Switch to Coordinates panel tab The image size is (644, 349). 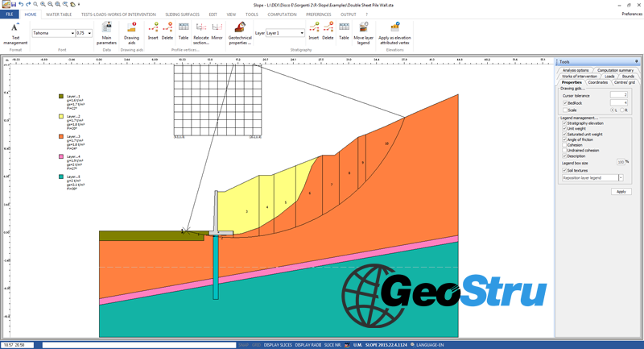pyautogui.click(x=597, y=83)
